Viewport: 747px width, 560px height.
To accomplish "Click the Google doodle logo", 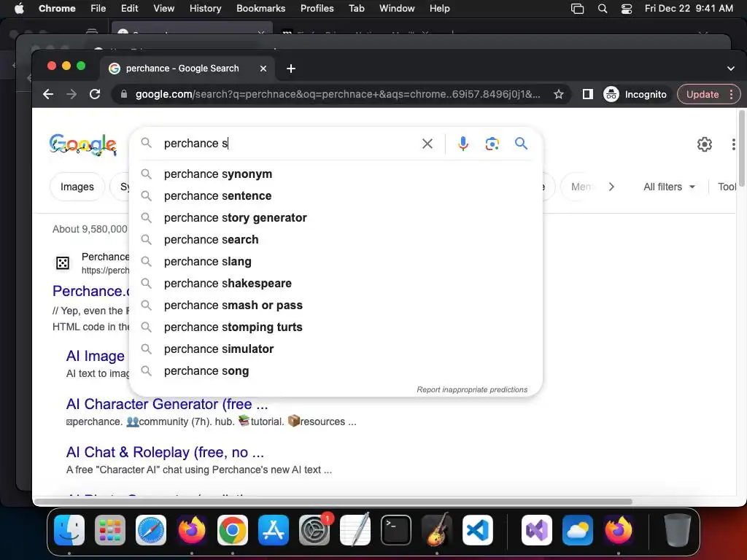I will pos(83,144).
